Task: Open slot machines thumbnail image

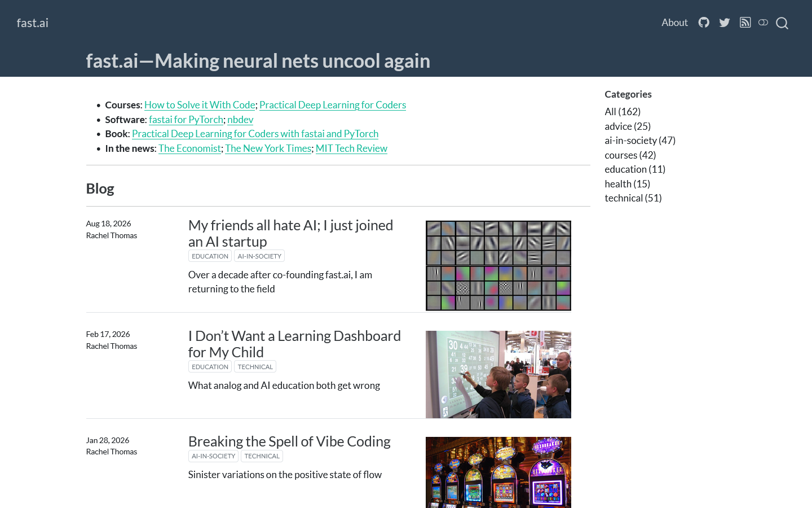Action: tap(498, 472)
